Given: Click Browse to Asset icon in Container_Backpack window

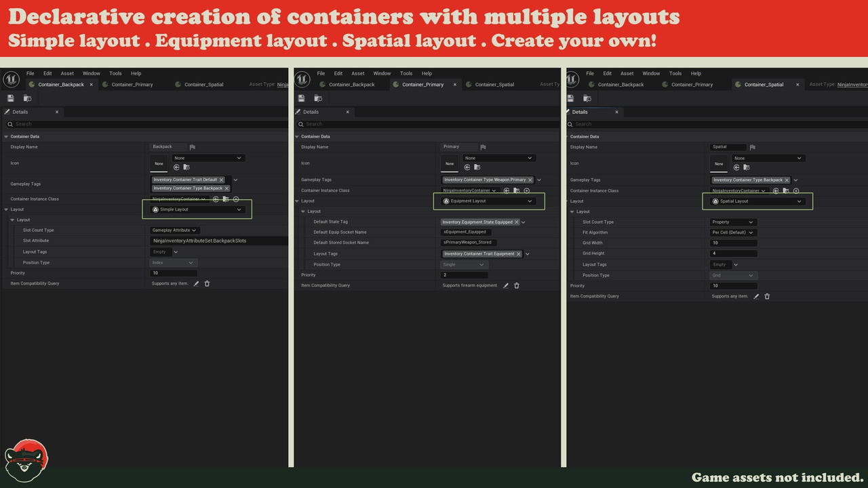Looking at the screenshot, I should click(x=27, y=98).
